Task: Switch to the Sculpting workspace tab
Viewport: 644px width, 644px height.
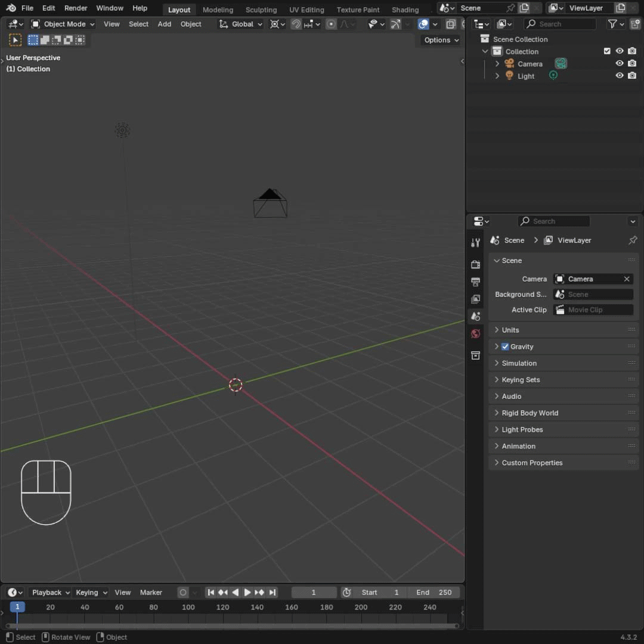Action: click(261, 10)
